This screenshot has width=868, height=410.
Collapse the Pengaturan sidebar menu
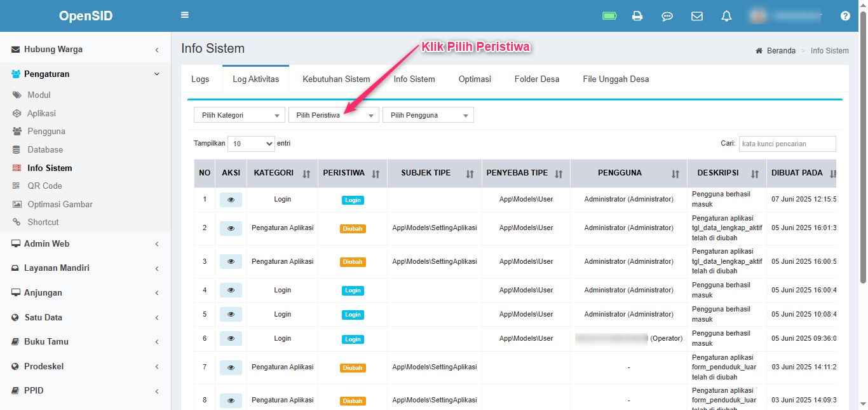click(x=85, y=74)
